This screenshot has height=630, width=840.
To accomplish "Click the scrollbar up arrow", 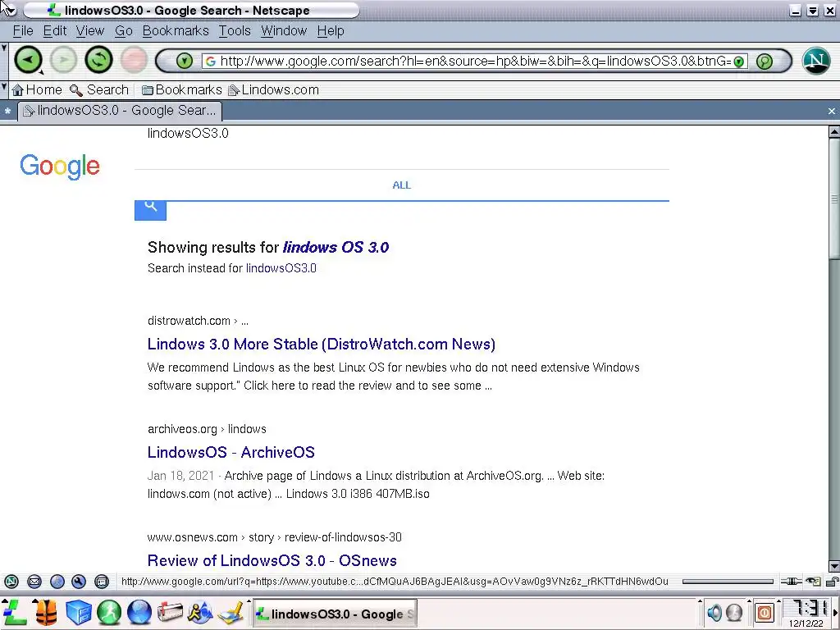I will point(834,131).
